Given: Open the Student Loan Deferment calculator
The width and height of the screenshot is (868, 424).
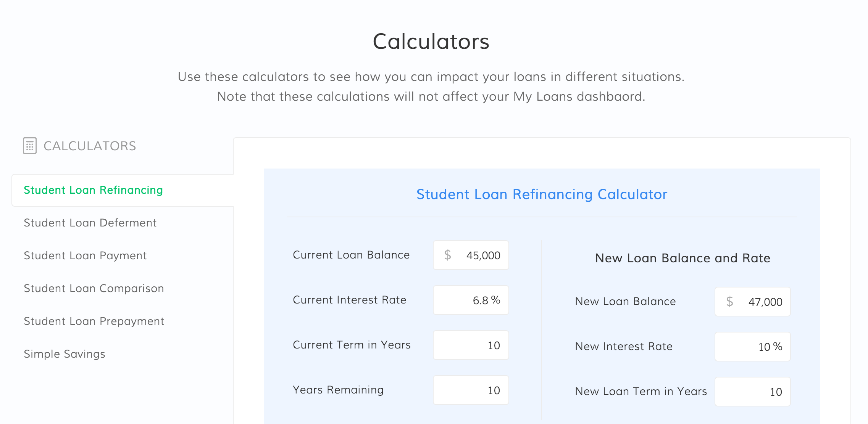Looking at the screenshot, I should [90, 223].
